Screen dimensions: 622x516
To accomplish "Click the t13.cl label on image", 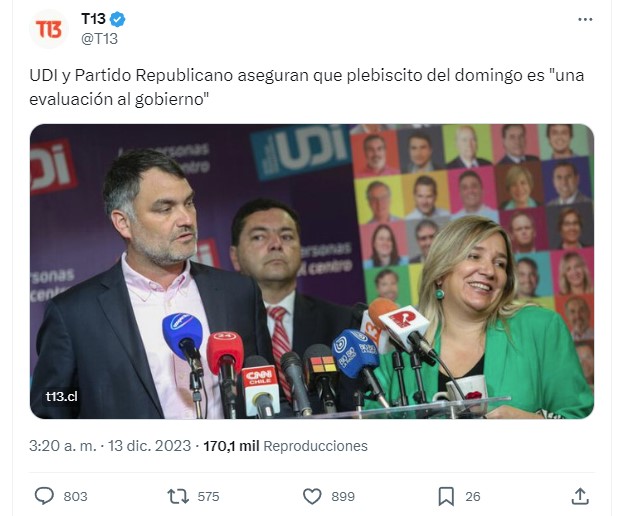I will 61,397.
